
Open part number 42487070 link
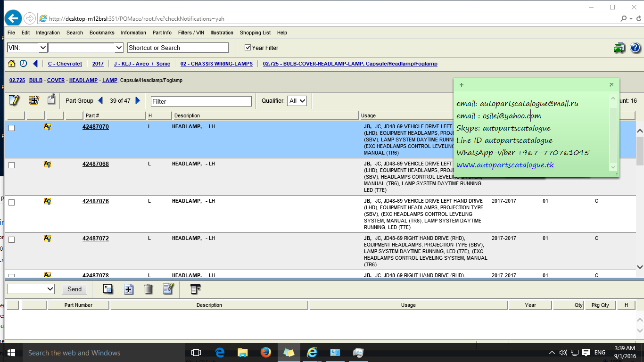pos(96,127)
